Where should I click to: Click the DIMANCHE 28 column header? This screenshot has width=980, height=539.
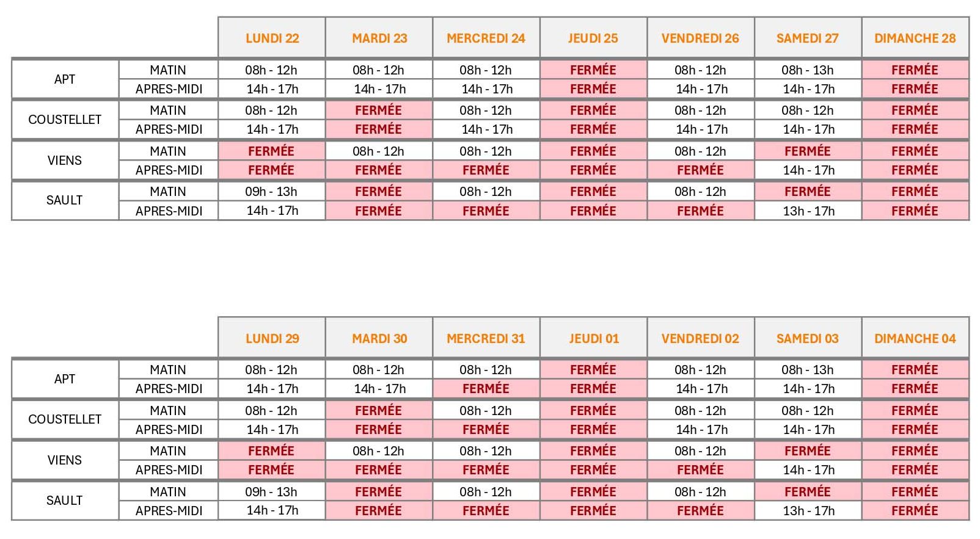pyautogui.click(x=915, y=38)
